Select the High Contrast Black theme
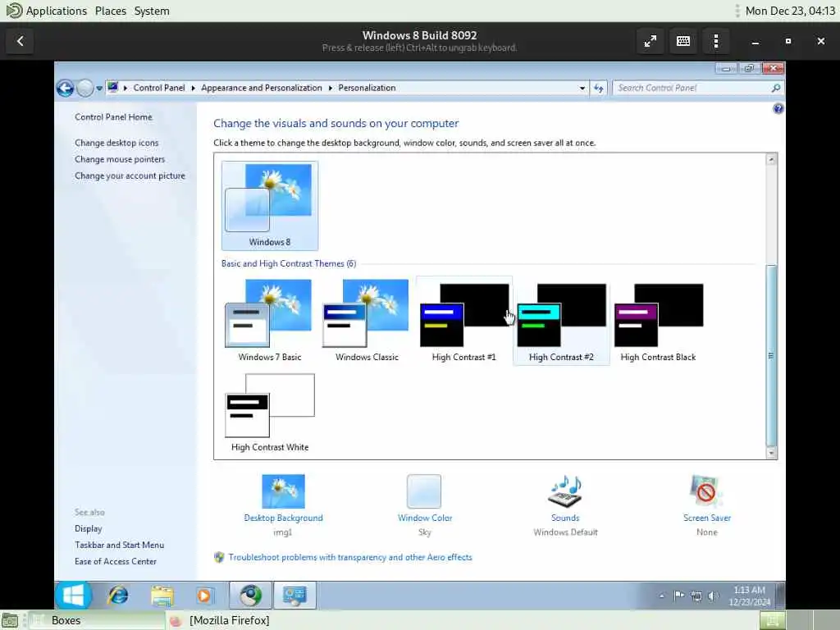This screenshot has height=630, width=840. [659, 321]
